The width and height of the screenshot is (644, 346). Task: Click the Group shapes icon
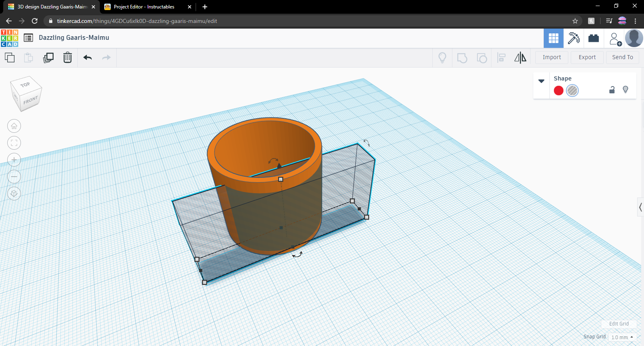click(462, 58)
